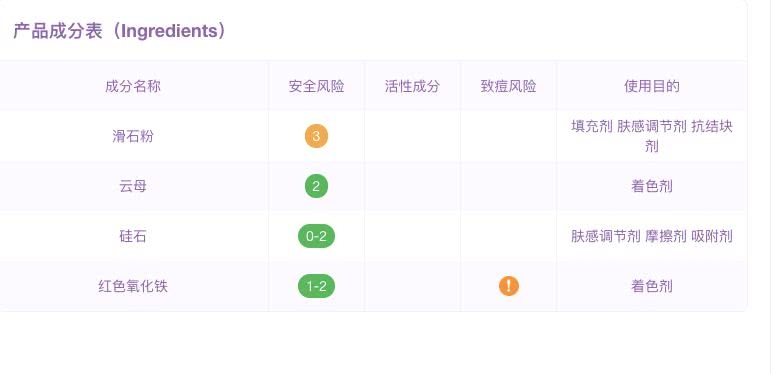Click the 0-2 risk badge for 硅石
777x374 pixels.
(316, 236)
